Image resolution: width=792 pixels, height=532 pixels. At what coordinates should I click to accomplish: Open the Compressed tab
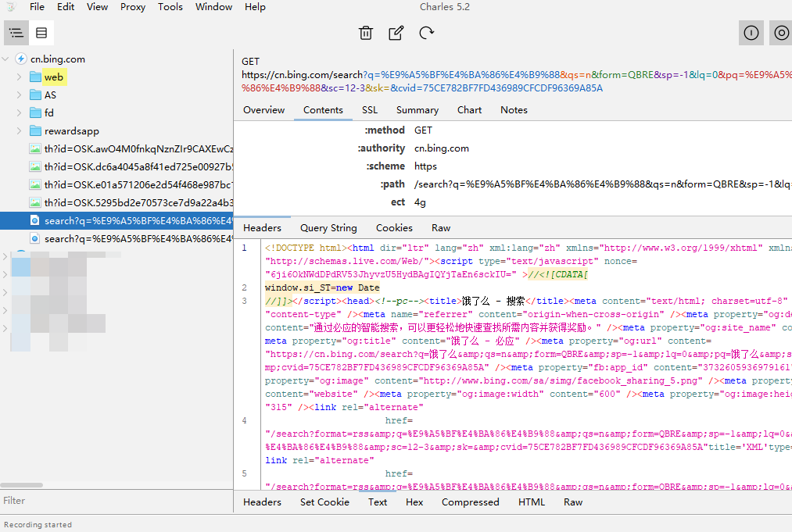tap(470, 502)
